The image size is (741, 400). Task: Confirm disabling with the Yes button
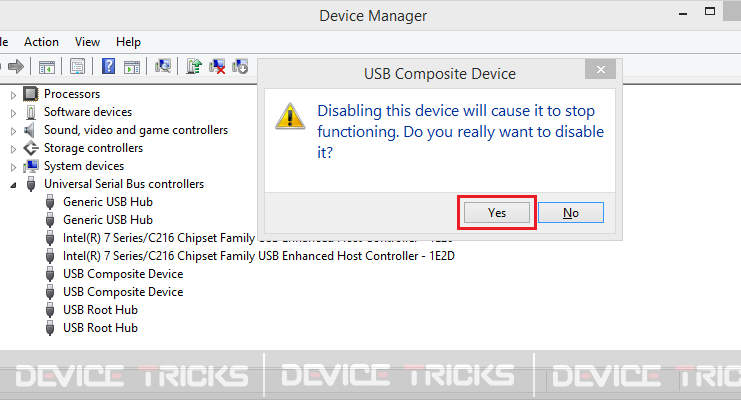[497, 213]
